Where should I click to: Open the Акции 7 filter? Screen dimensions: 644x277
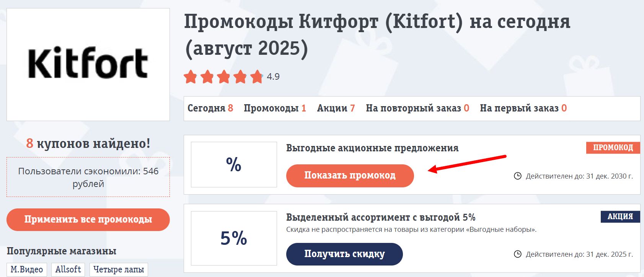(335, 108)
